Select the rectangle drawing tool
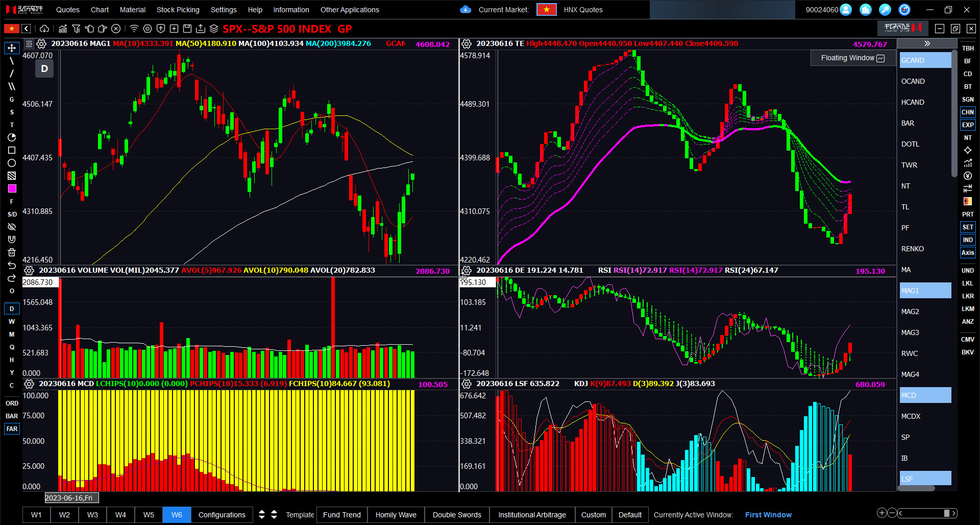The width and height of the screenshot is (980, 525). tap(12, 150)
